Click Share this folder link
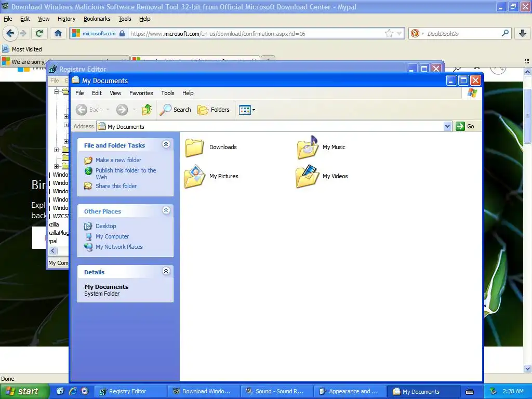 pyautogui.click(x=116, y=186)
